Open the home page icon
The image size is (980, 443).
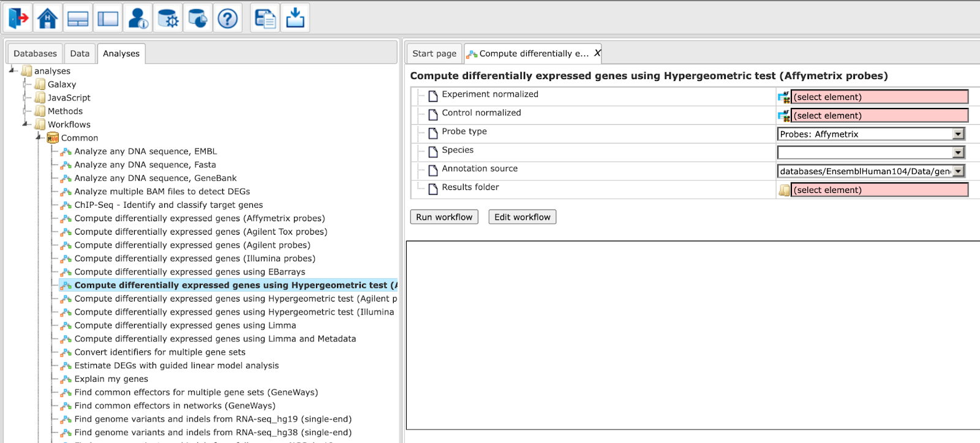[48, 18]
